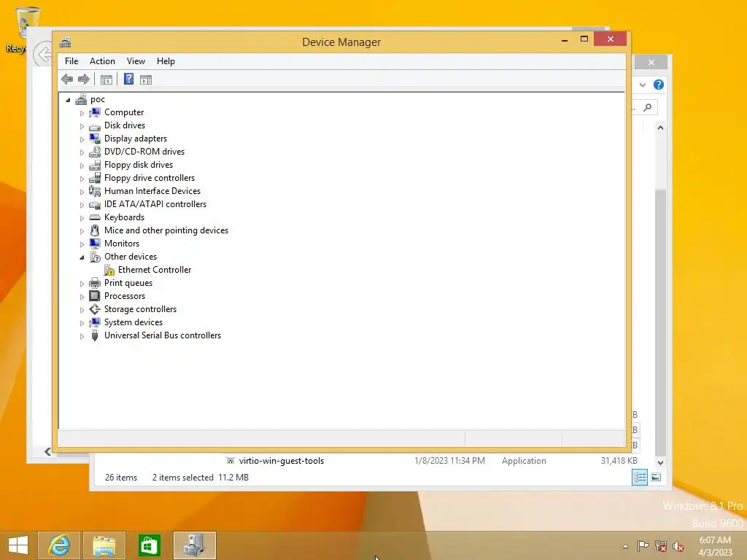Click Explorer window scrollbar down arrow
The image size is (747, 560).
[660, 462]
